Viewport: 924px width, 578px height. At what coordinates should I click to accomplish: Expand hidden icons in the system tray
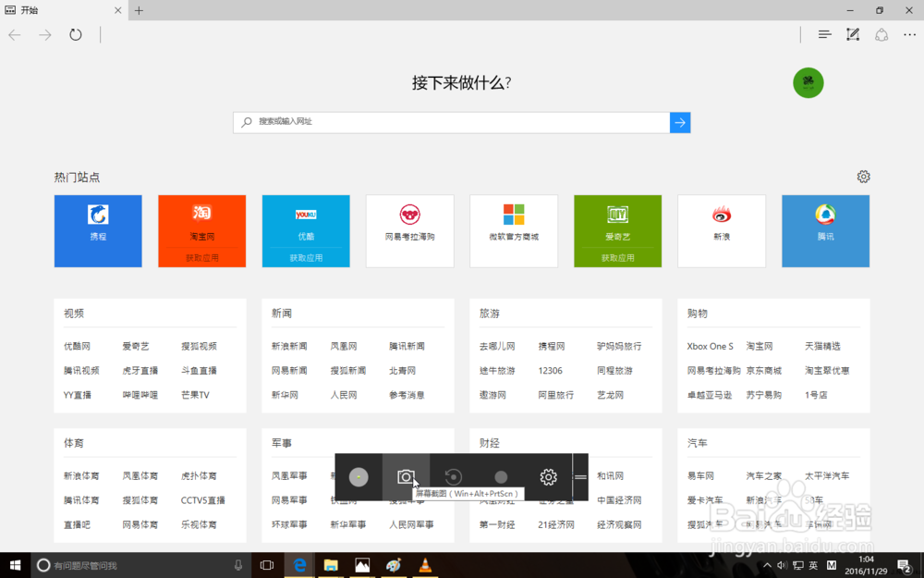(767, 564)
